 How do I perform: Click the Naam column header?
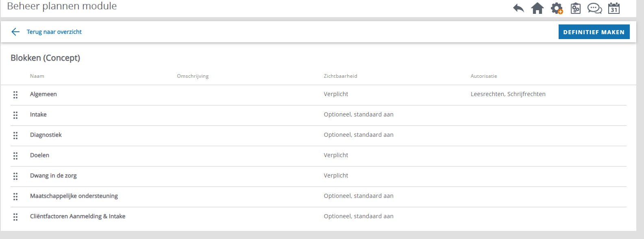[37, 76]
